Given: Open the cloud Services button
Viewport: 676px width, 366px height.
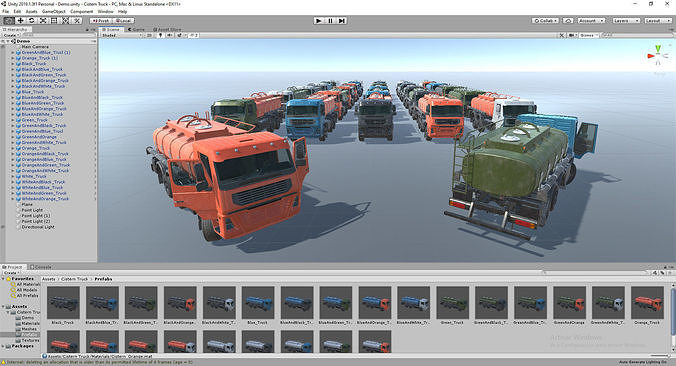Looking at the screenshot, I should [x=568, y=20].
